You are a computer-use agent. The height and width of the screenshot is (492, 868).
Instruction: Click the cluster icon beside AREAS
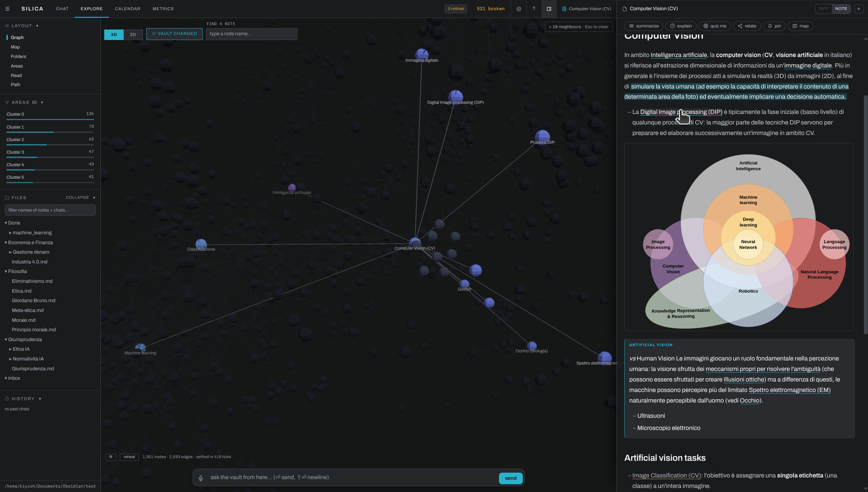click(7, 102)
